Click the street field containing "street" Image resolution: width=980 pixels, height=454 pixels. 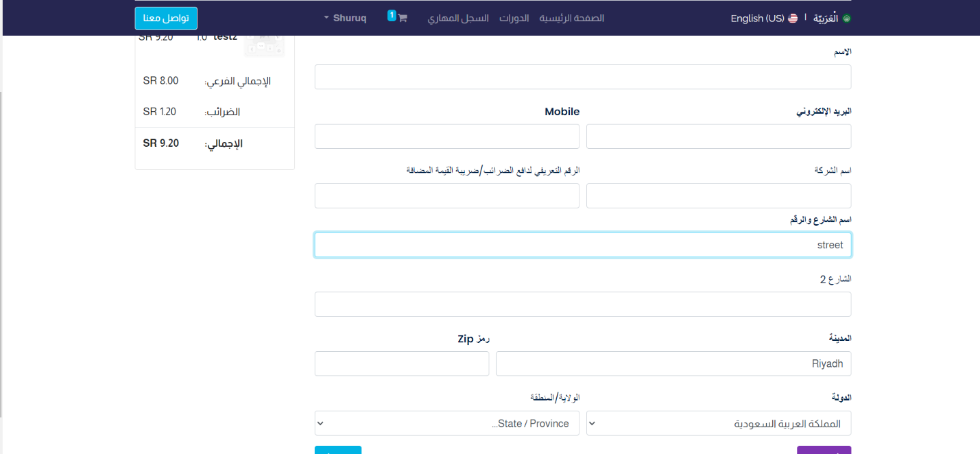tap(582, 245)
